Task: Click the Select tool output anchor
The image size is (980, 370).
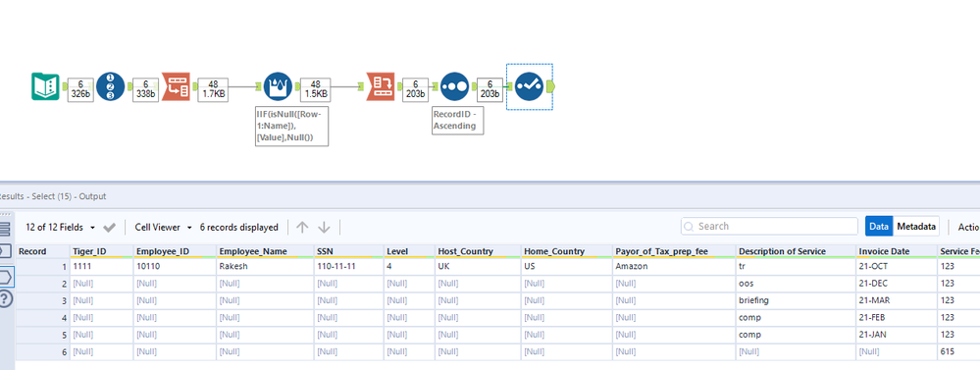Action: click(550, 86)
